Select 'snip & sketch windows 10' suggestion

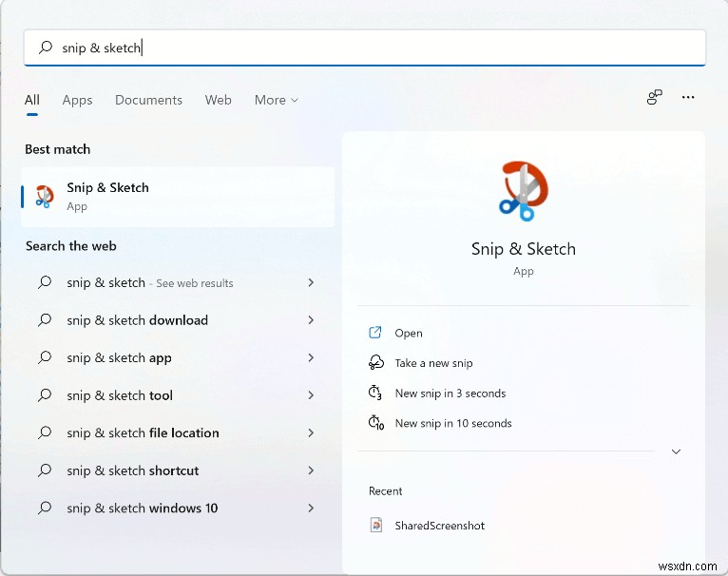coord(178,509)
